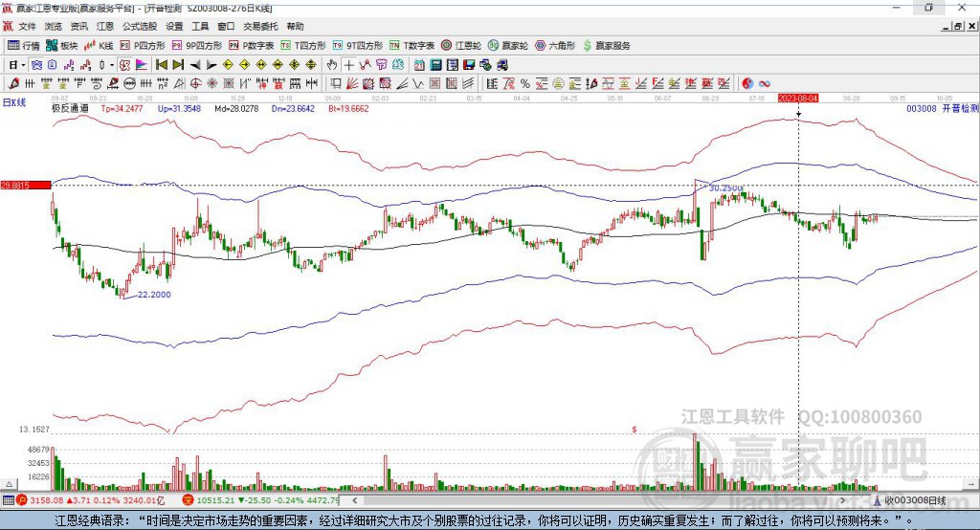The width and height of the screenshot is (980, 530).
Task: Open the calendar icon showing 21
Action: (x=419, y=65)
